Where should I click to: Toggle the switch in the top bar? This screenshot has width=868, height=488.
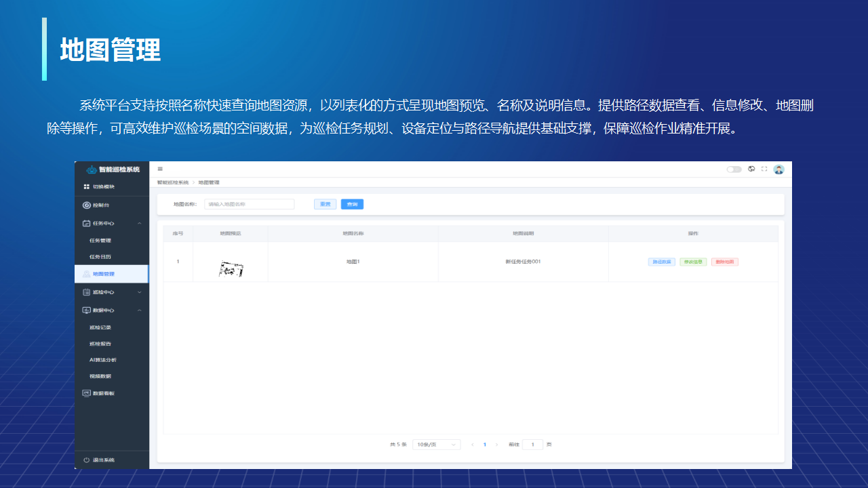click(x=734, y=169)
